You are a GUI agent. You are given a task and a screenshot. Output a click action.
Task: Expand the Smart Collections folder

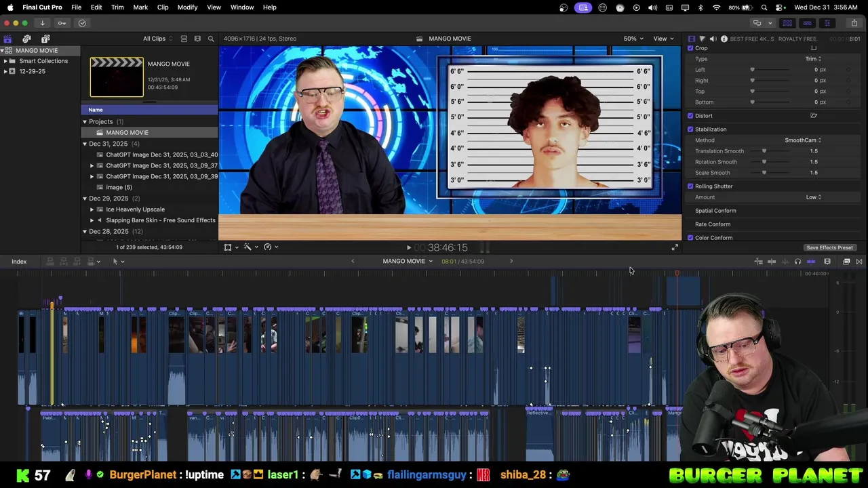[x=5, y=61]
